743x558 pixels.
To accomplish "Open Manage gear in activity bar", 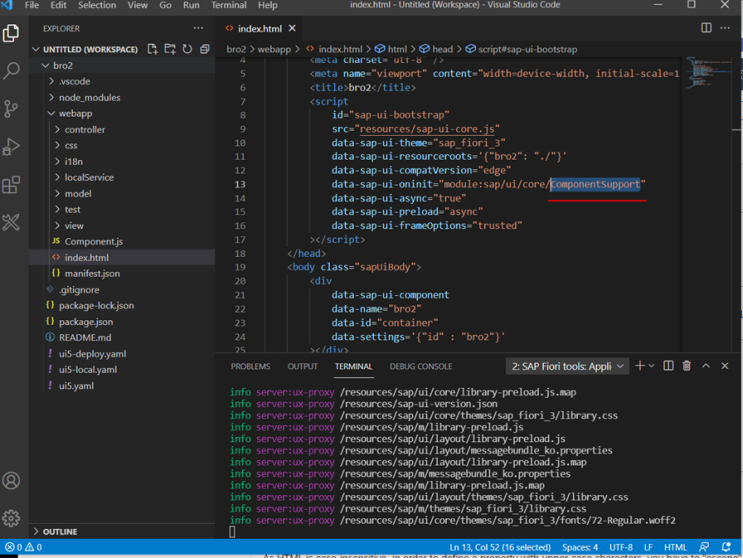I will [11, 518].
